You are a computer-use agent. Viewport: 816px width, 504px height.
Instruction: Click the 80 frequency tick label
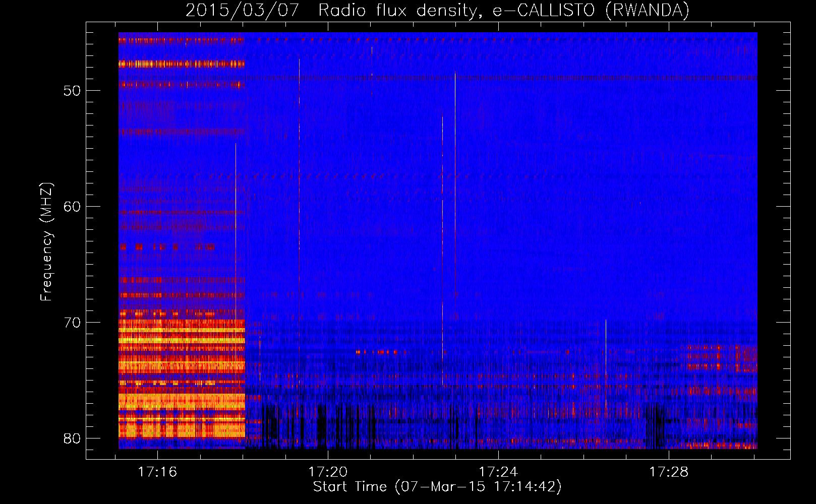(72, 438)
